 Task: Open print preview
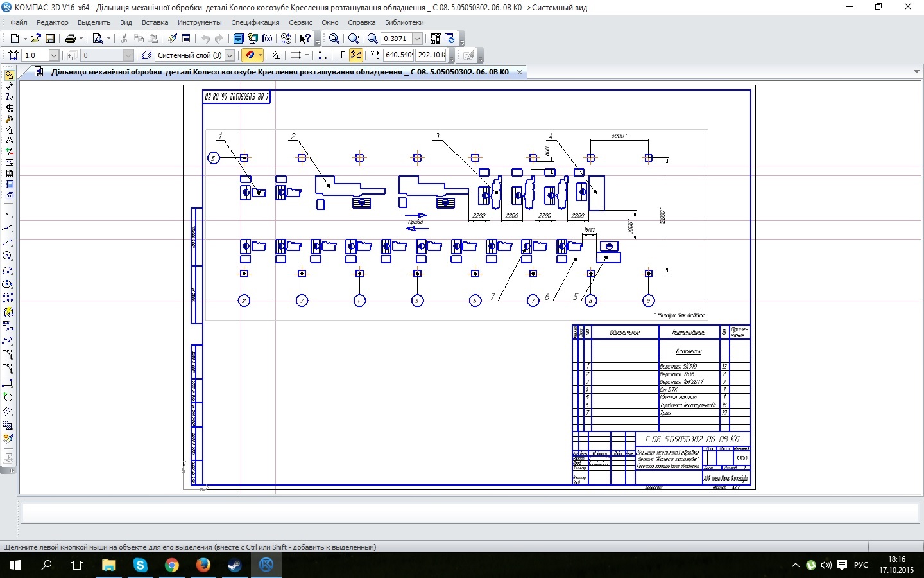98,39
